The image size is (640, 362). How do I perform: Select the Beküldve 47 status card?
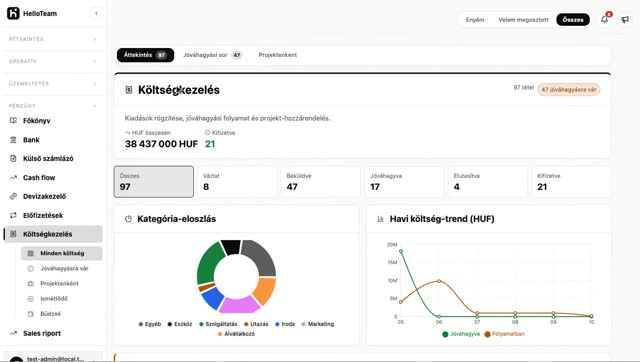tap(320, 182)
